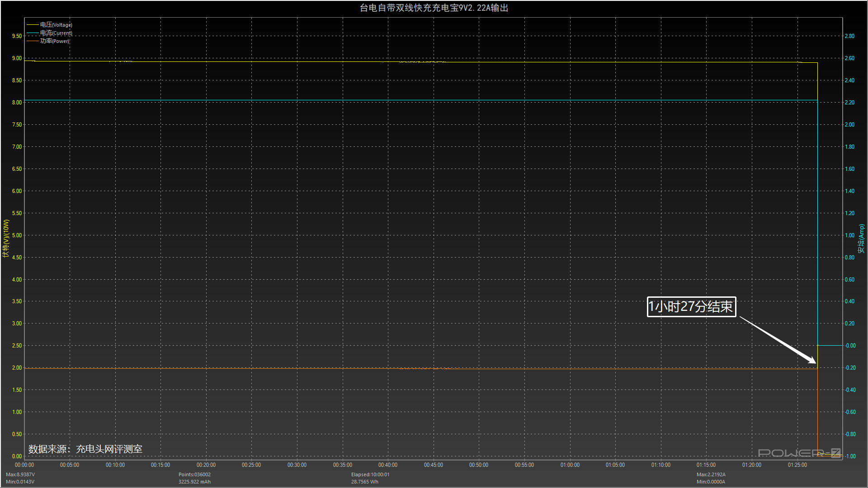This screenshot has width=868, height=488.
Task: Click the cyan Current legend line swatch
Action: (x=33, y=33)
